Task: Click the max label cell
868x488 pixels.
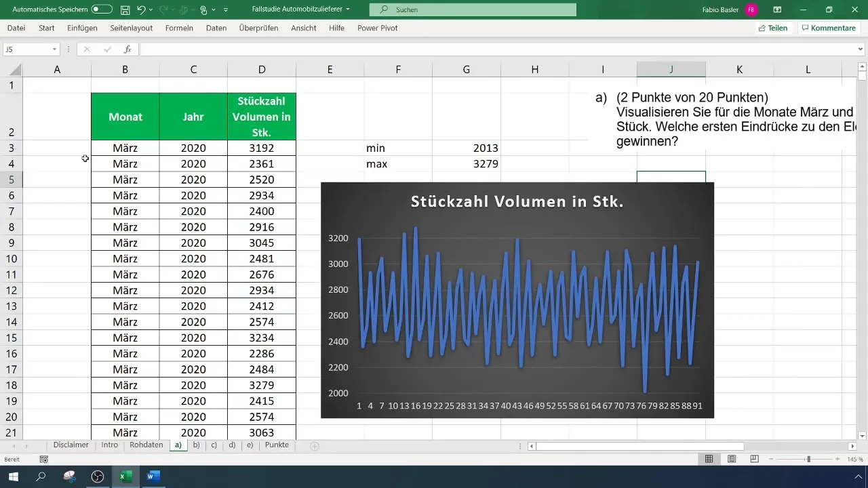Action: point(398,164)
